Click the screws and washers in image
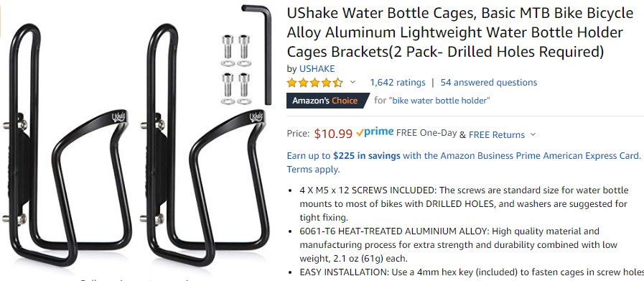The image size is (644, 281). (235, 69)
